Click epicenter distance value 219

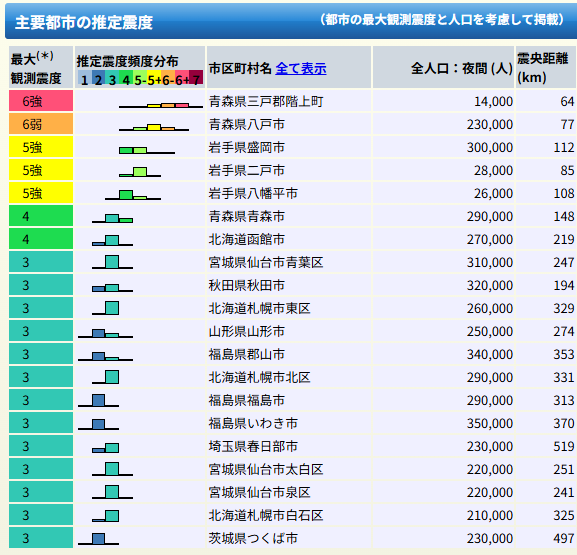click(564, 239)
